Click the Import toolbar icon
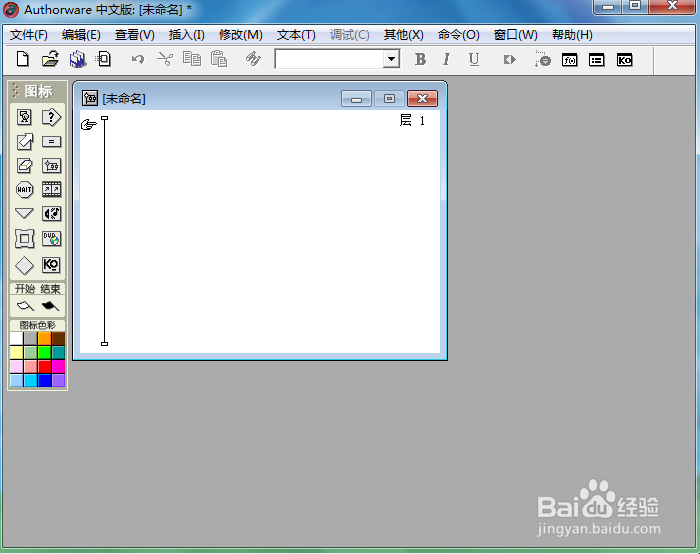Screen dimensions: 700x554 (x=104, y=59)
